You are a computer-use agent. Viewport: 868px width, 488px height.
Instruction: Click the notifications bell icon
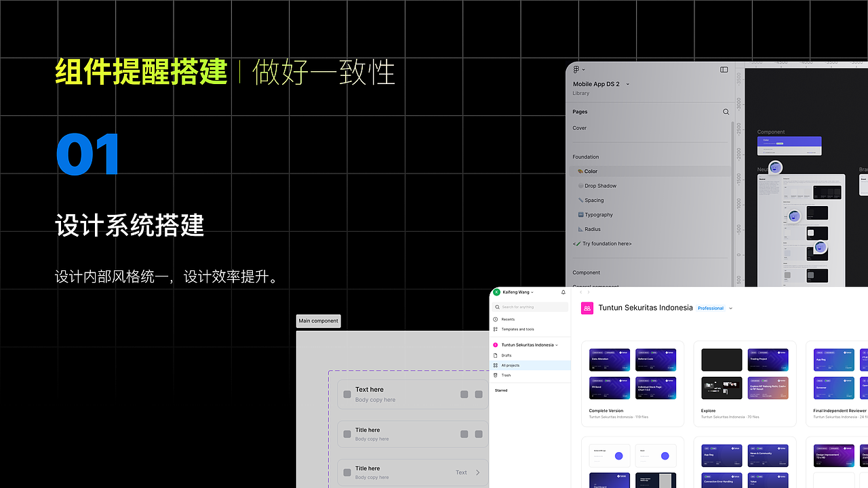pos(563,292)
